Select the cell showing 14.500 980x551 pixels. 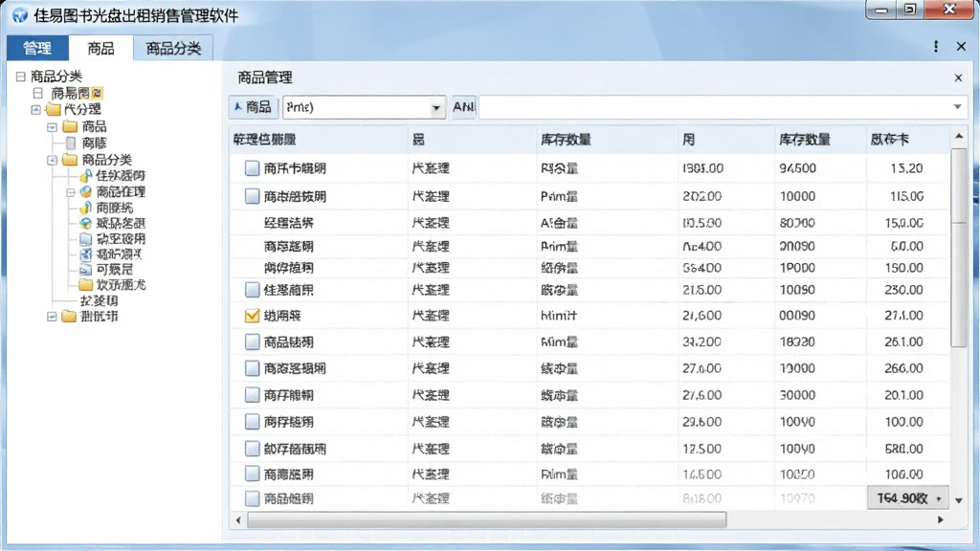pos(726,474)
